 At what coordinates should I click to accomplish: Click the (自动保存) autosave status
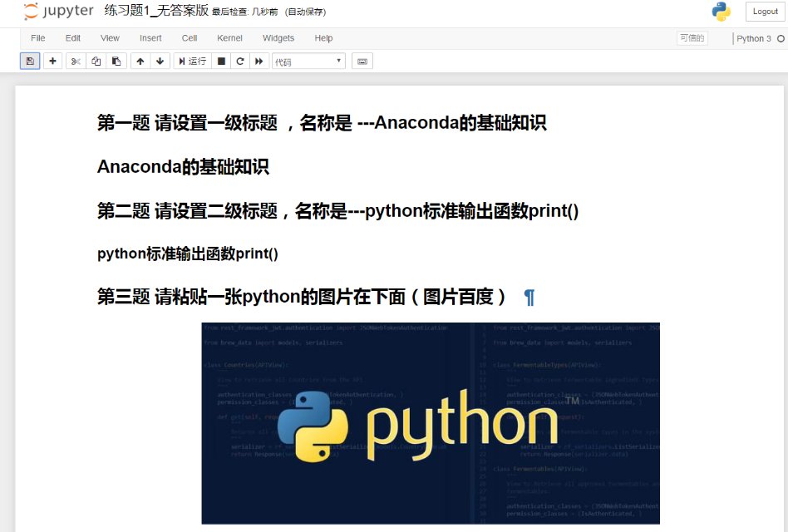[x=305, y=12]
